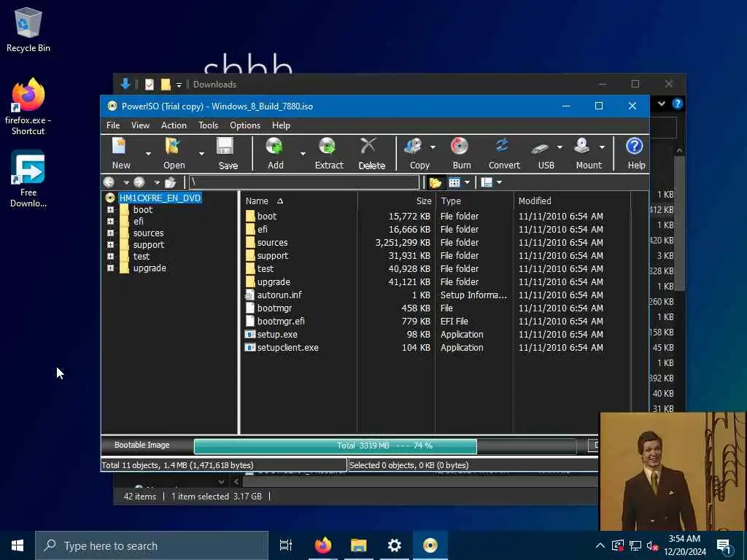Select bootmgr.efi in the file list
747x560 pixels.
(x=281, y=321)
